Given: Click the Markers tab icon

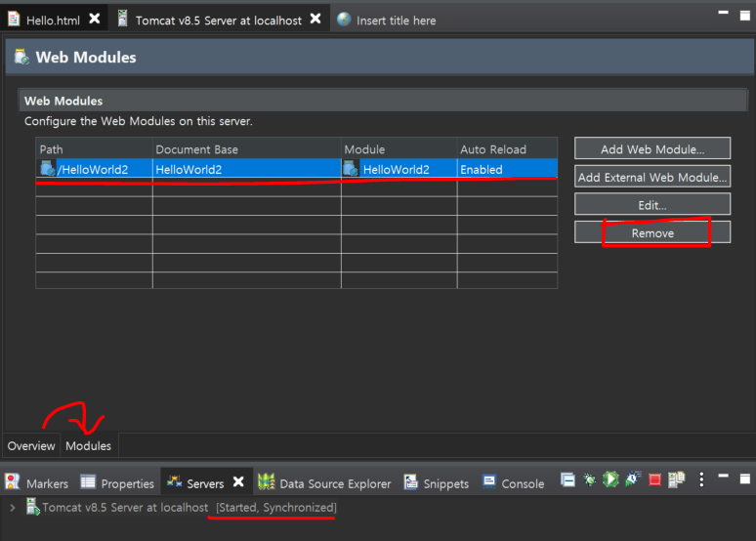Looking at the screenshot, I should 12,480.
